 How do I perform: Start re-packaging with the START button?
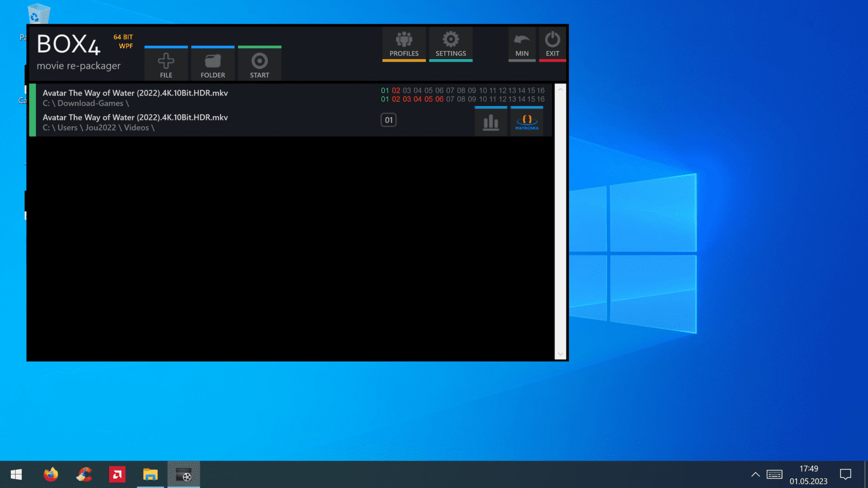[259, 64]
